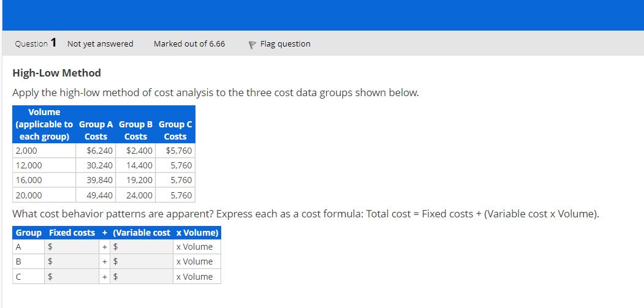Click the 39,840 Group A cost cell

pyautogui.click(x=96, y=180)
